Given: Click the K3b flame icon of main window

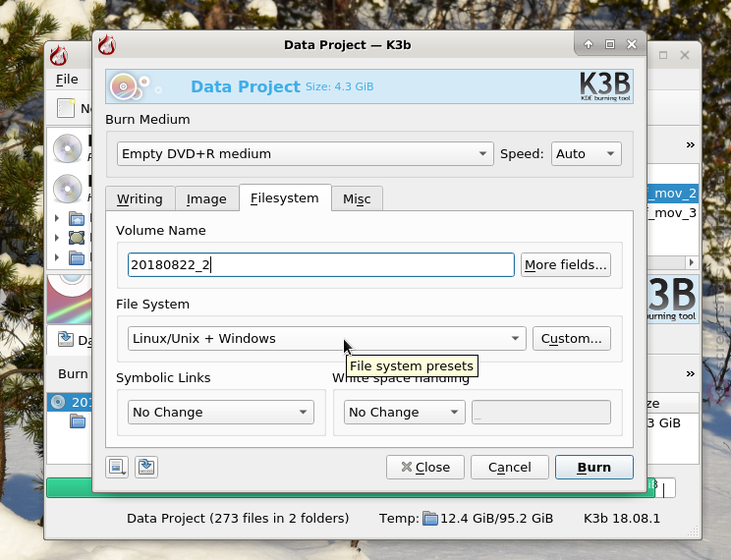Looking at the screenshot, I should pos(59,56).
